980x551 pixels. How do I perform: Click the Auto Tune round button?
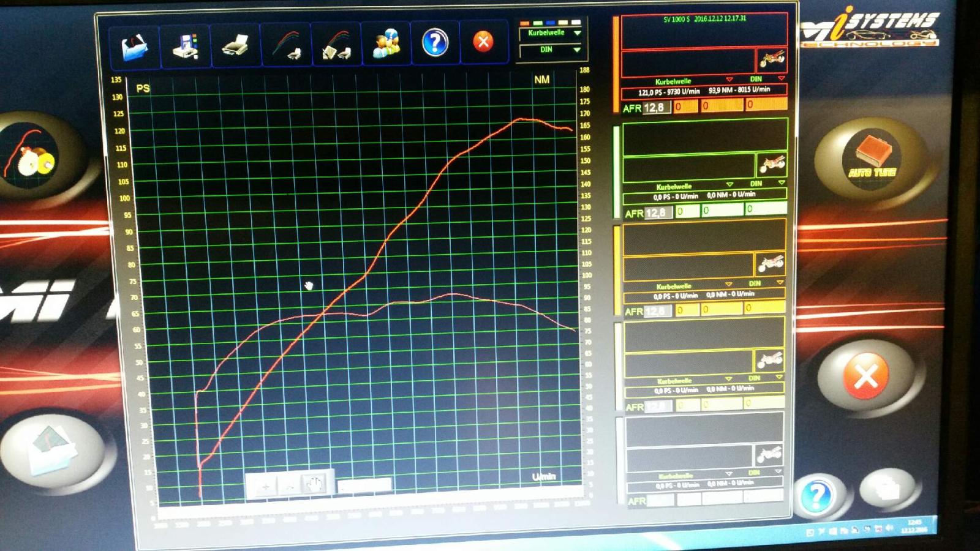coord(872,156)
